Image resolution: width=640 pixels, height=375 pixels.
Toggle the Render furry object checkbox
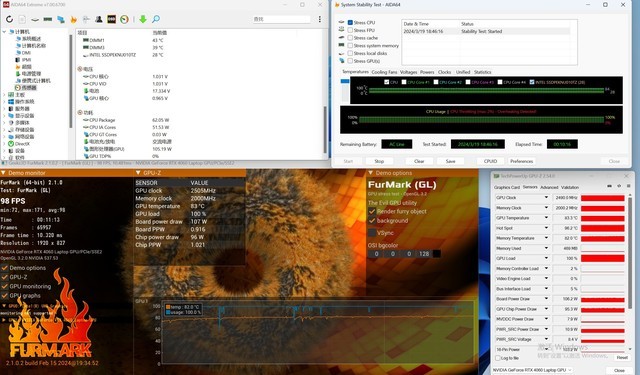[372, 211]
